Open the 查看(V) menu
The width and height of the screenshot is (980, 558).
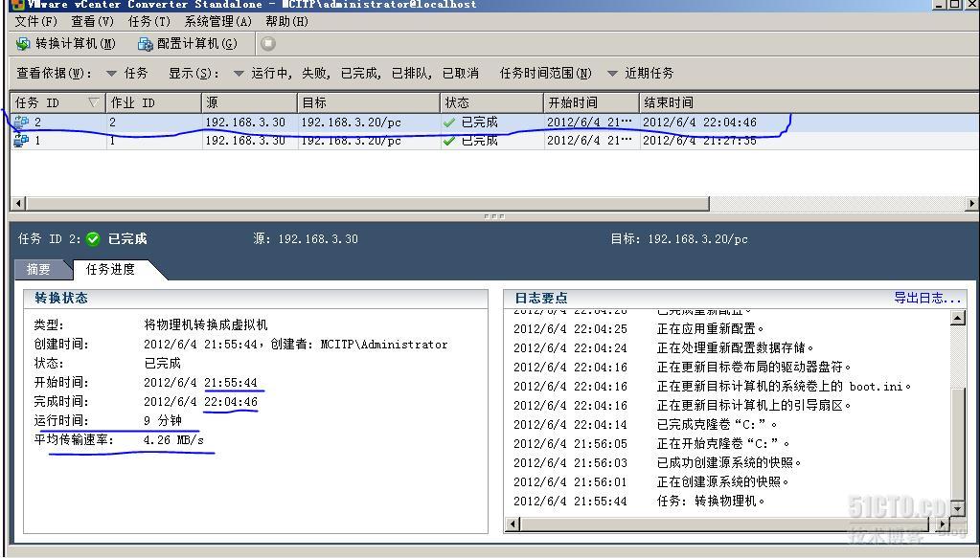(93, 21)
